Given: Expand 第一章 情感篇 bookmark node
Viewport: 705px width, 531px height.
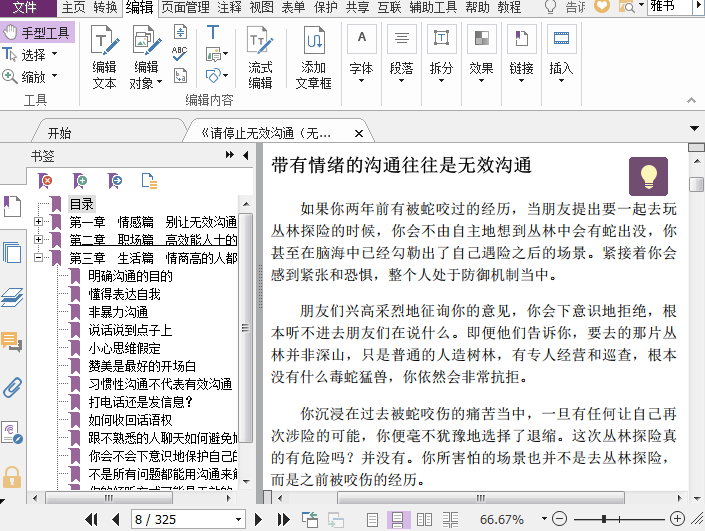Looking at the screenshot, I should click(39, 222).
